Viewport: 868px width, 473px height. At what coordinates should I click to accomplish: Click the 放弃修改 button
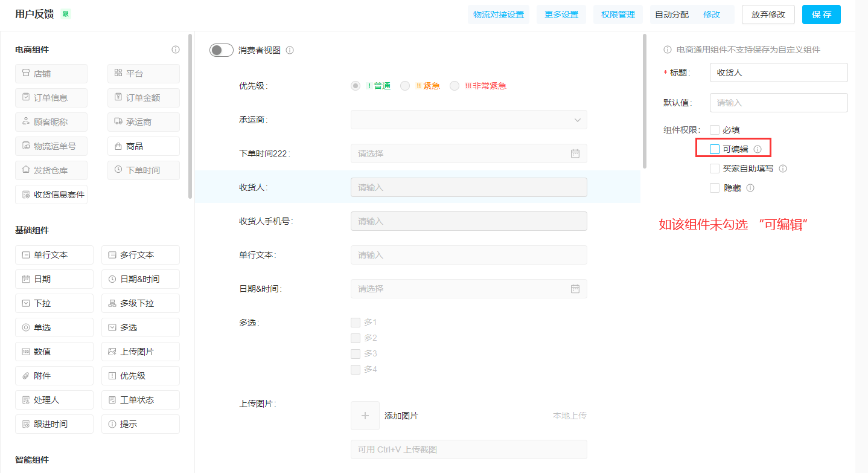pyautogui.click(x=768, y=14)
